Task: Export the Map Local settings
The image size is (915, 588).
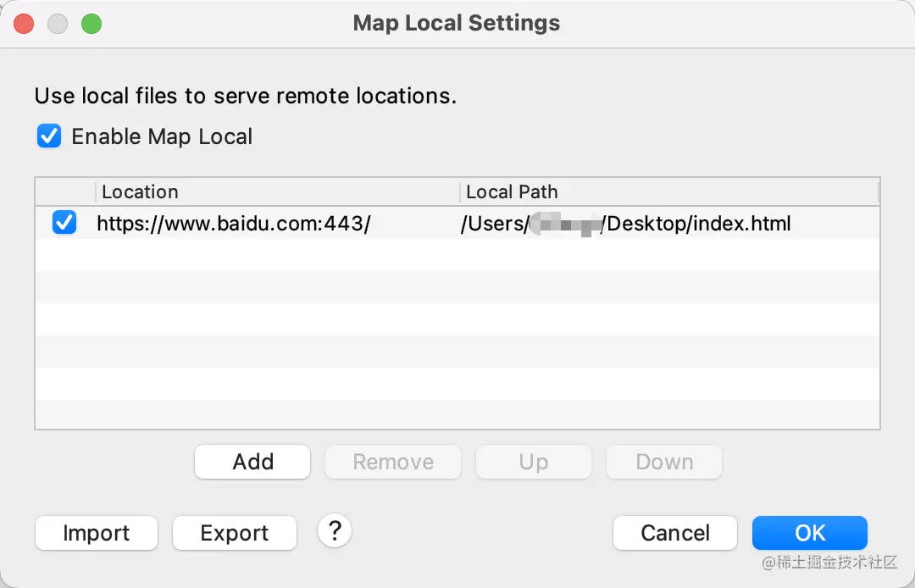Action: pos(235,533)
